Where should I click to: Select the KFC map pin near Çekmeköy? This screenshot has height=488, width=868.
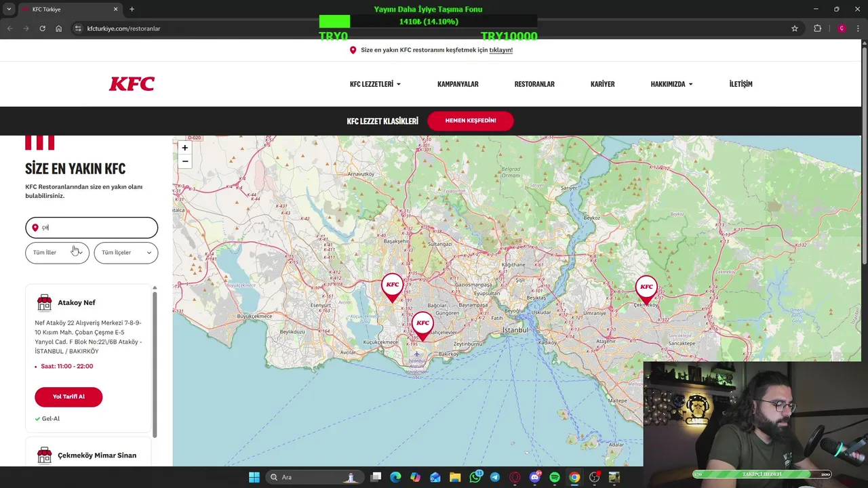pyautogui.click(x=646, y=289)
